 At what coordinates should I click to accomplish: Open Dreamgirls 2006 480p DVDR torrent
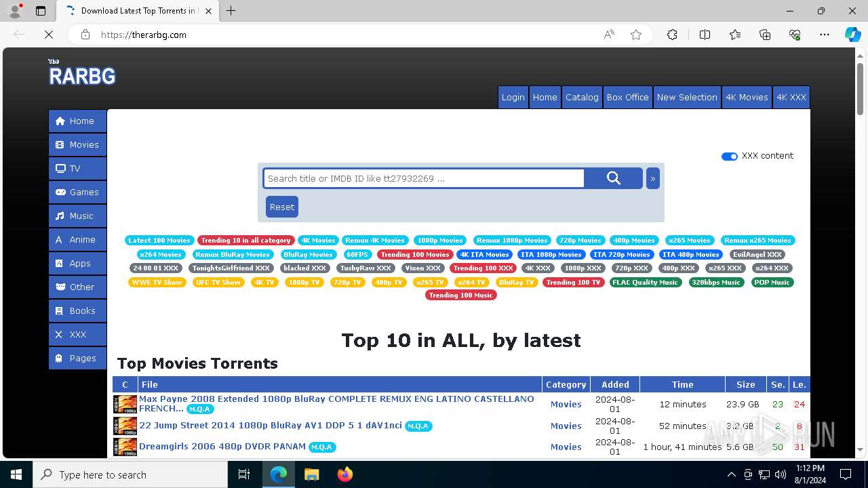click(x=222, y=447)
